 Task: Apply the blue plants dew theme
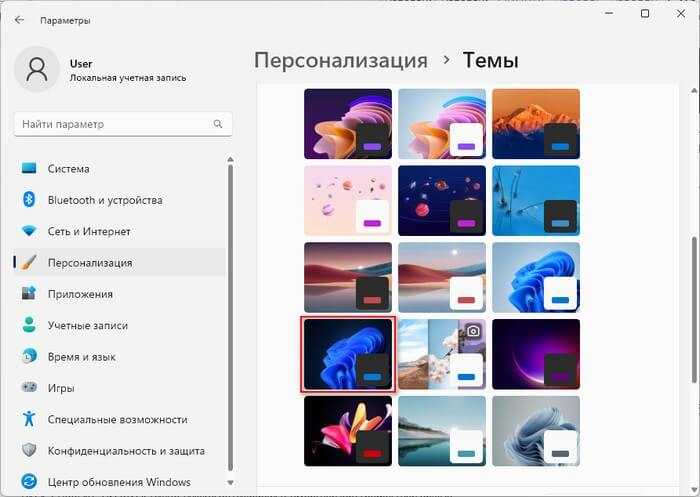(x=536, y=200)
